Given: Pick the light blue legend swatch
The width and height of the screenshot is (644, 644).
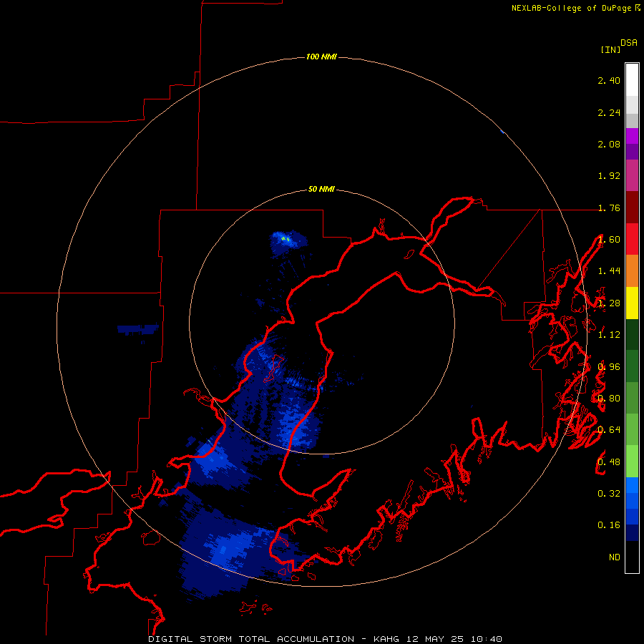Looking at the screenshot, I should pyautogui.click(x=632, y=485).
